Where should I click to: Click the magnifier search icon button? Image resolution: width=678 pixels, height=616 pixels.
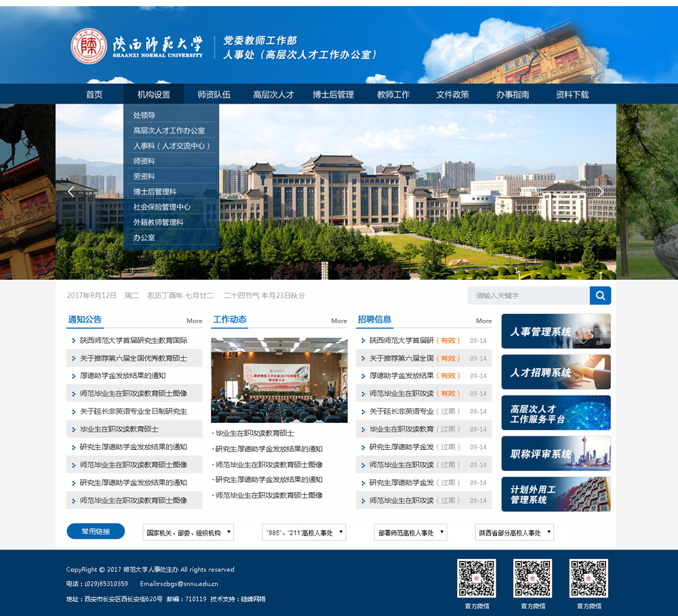[x=600, y=295]
